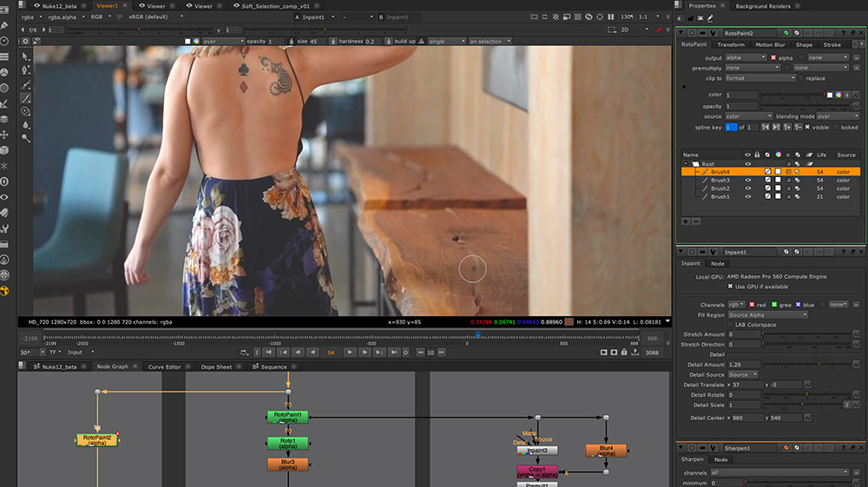Open the Dope Sheet tab
This screenshot has width=868, height=487.
(216, 366)
